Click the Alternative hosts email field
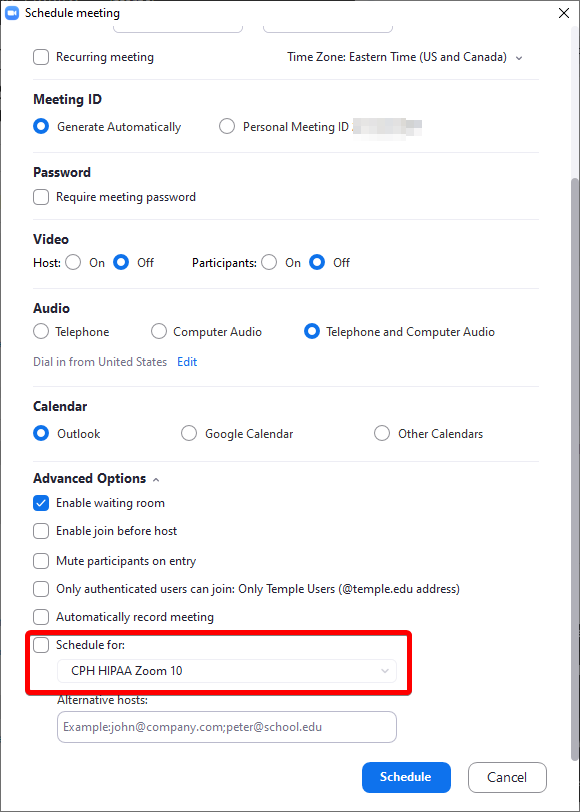Image resolution: width=580 pixels, height=812 pixels. [227, 727]
